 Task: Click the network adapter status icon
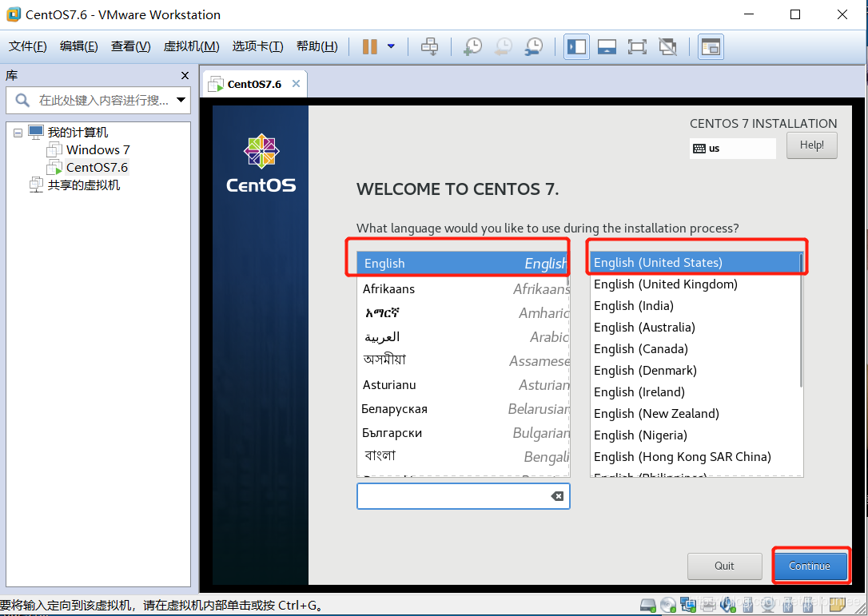click(x=688, y=605)
